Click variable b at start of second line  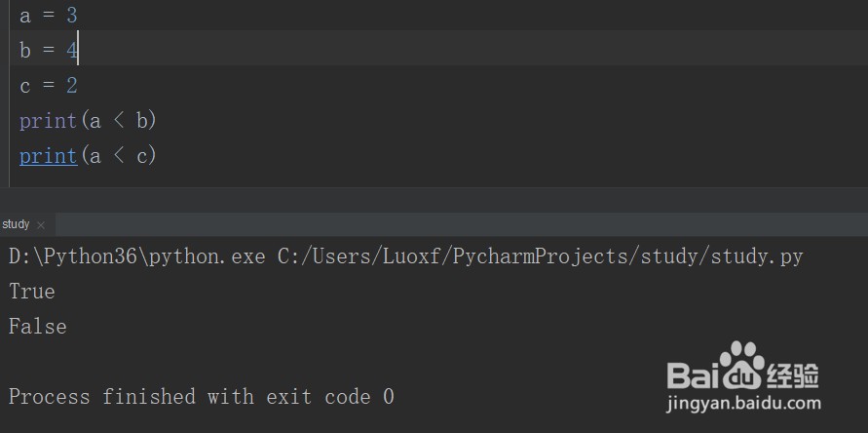point(25,51)
